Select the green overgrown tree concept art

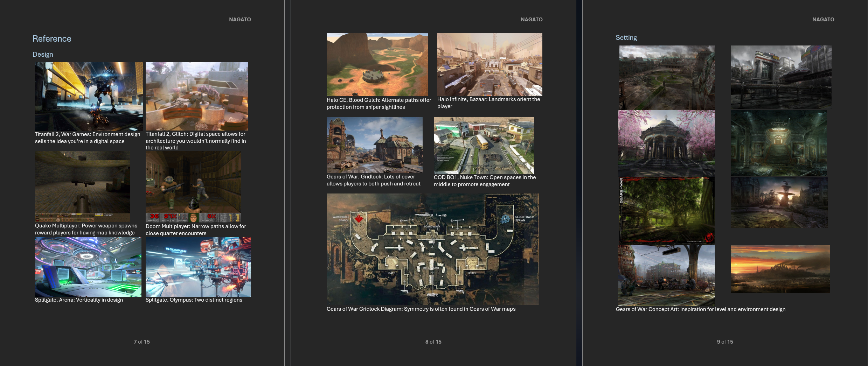[666, 210]
